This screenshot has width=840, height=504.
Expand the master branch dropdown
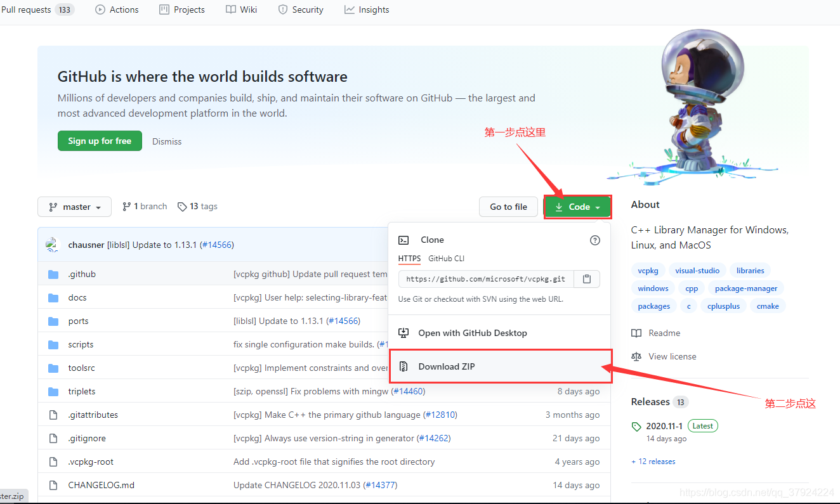coord(75,207)
